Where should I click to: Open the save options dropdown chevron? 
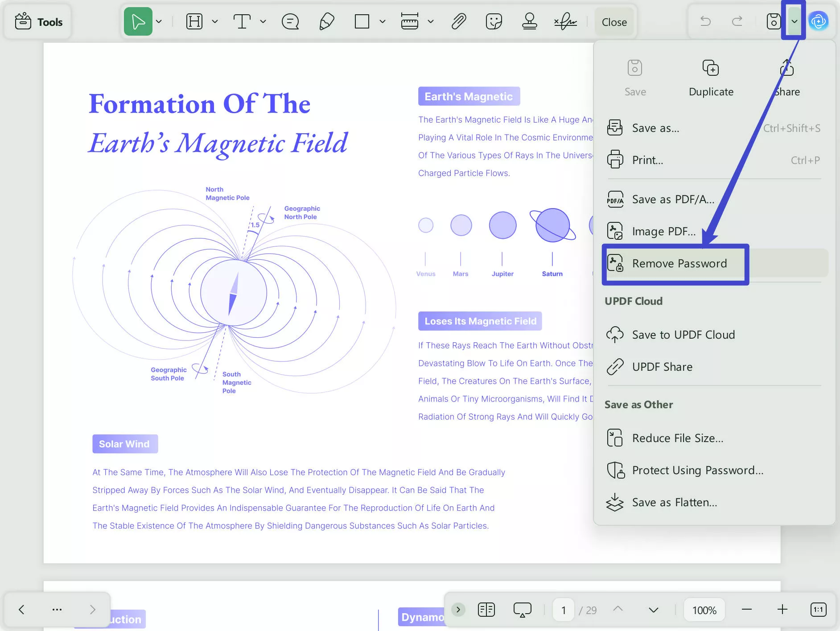[794, 21]
